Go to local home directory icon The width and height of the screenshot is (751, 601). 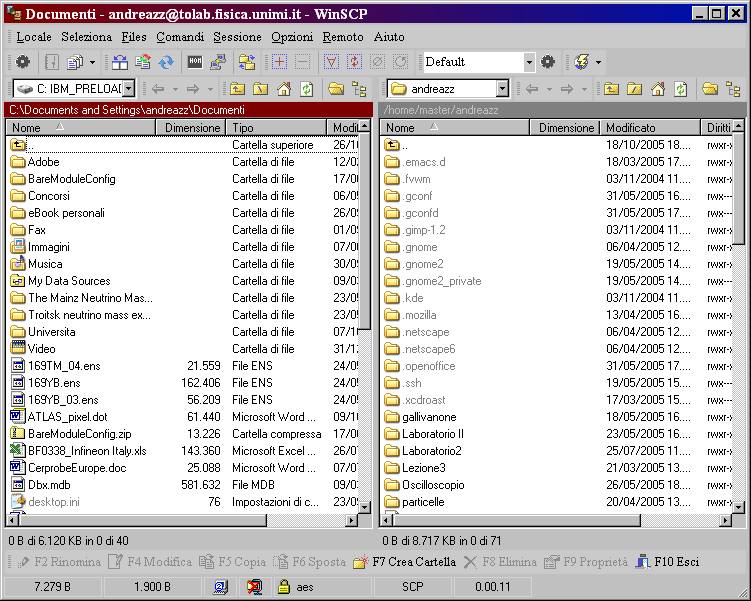[x=284, y=89]
